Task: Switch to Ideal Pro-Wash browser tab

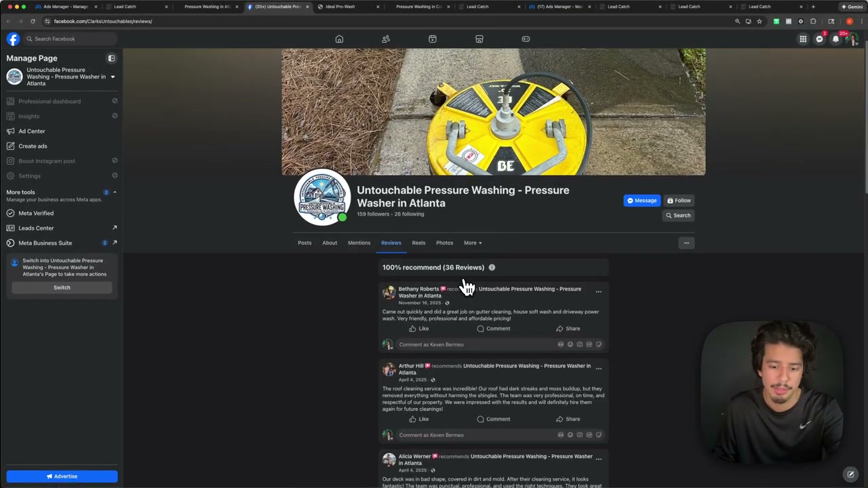Action: [x=347, y=7]
